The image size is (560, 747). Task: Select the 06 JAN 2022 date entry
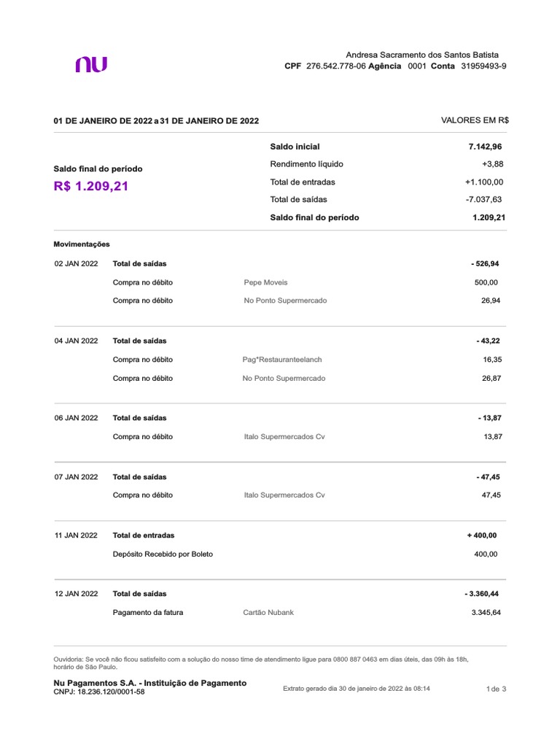[76, 418]
